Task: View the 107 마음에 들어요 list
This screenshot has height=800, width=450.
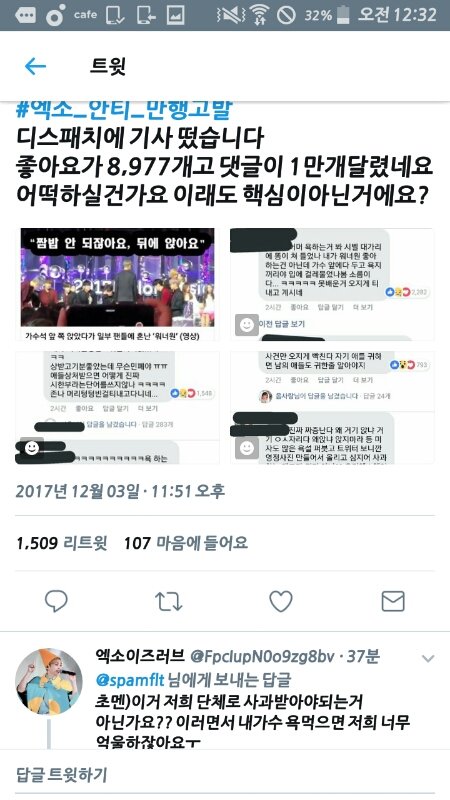Action: [185, 543]
